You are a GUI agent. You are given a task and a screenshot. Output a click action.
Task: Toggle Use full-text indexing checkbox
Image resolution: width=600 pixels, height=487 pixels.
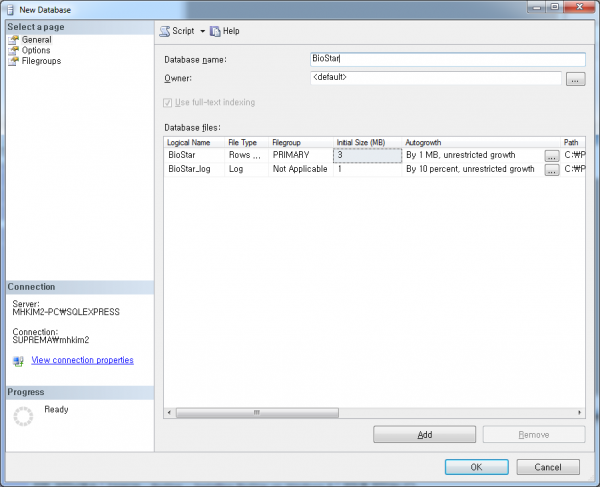click(168, 103)
